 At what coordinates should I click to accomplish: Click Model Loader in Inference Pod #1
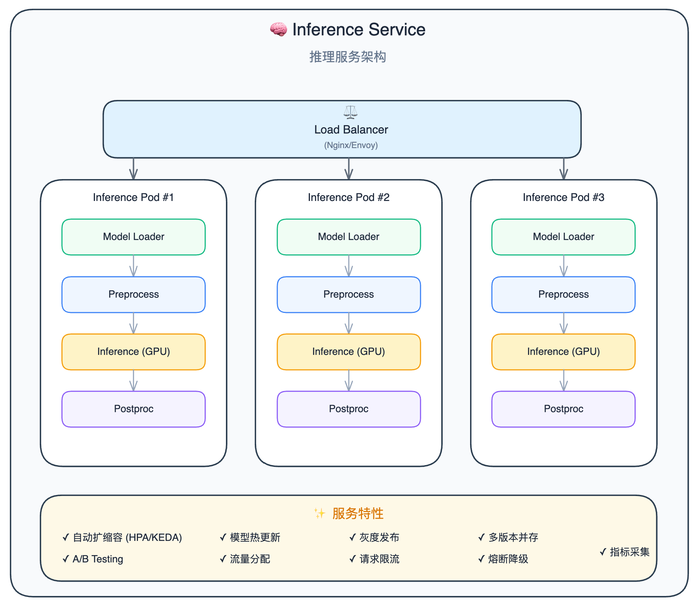click(x=134, y=237)
